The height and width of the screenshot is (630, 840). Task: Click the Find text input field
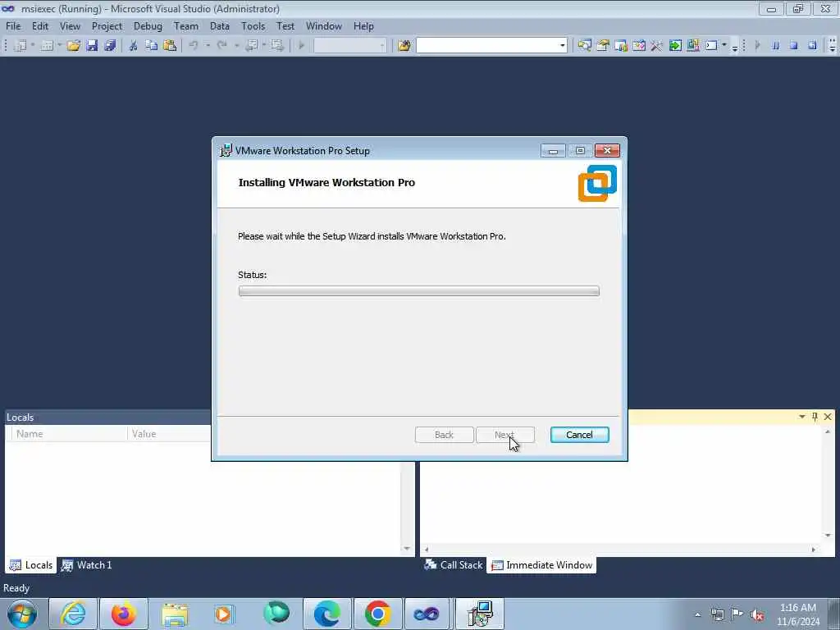487,46
